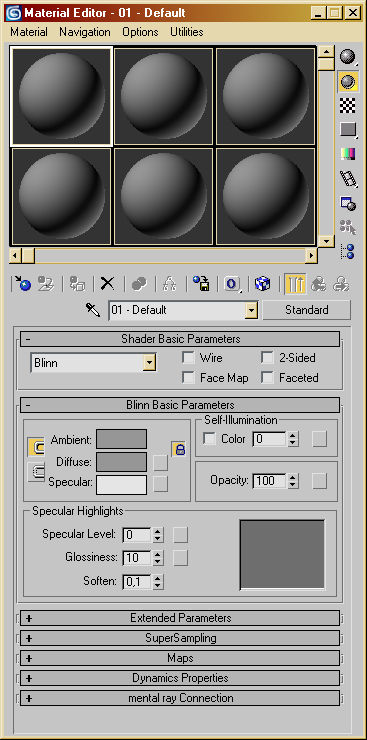Viewport: 367px width, 740px height.
Task: Collapse the Blinn Basic Parameters rollout
Action: [180, 405]
